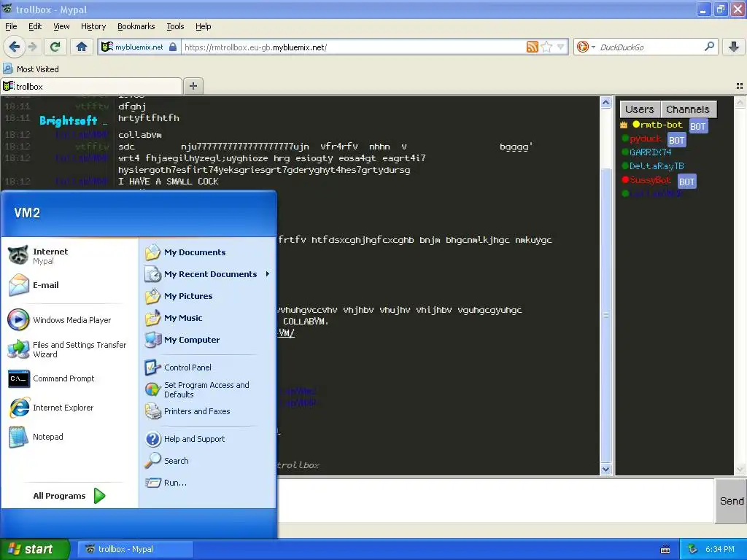Launch Internet Mypal from start menu

(70, 256)
